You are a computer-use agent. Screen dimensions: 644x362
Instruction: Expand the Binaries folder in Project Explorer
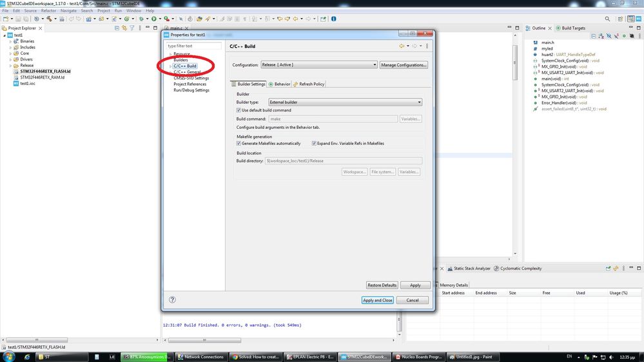tap(11, 41)
